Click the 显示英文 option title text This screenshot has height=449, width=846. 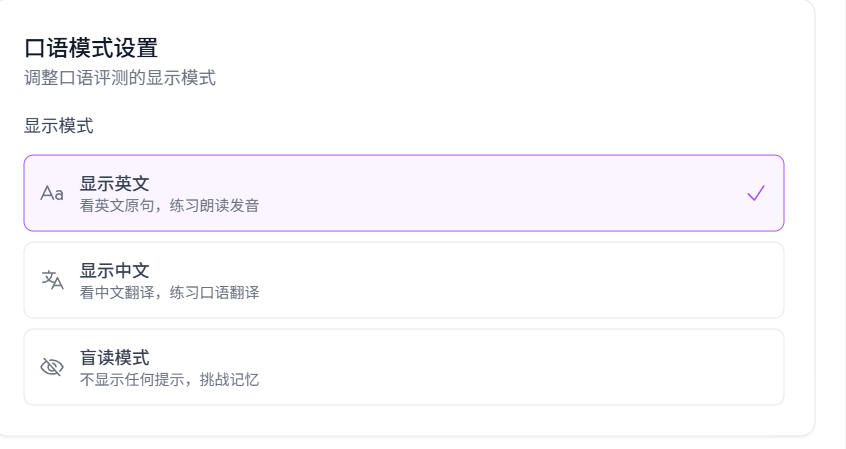[115, 183]
